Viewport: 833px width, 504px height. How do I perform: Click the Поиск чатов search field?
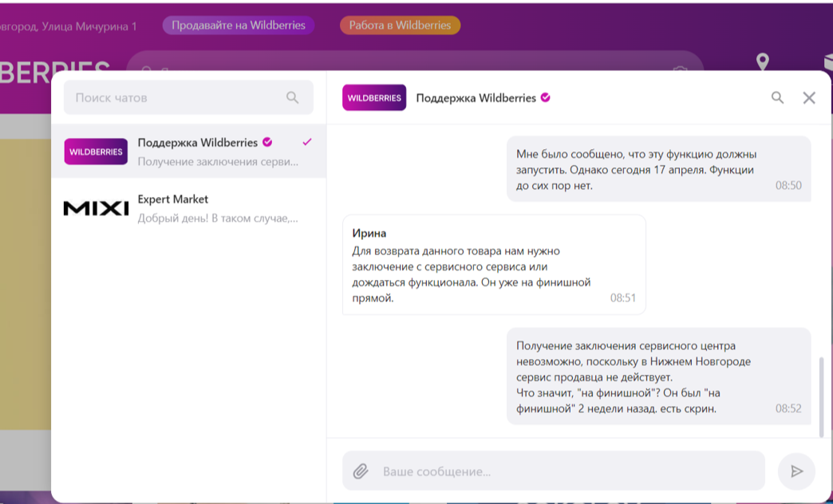pyautogui.click(x=160, y=97)
